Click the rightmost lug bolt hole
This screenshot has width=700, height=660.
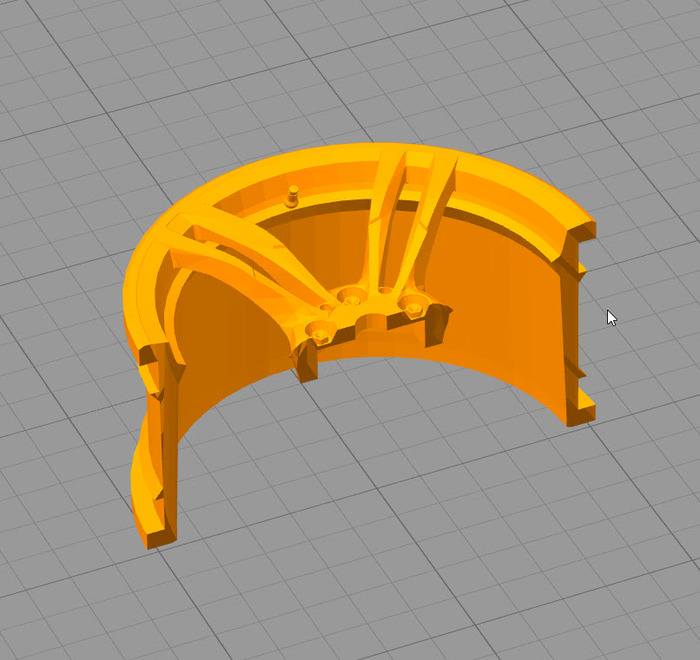pos(410,301)
